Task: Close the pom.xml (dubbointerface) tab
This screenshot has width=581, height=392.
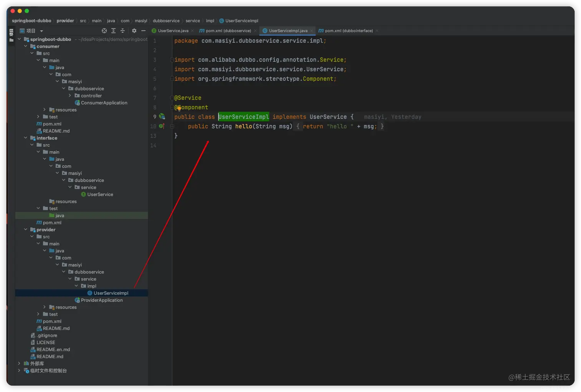Action: (377, 31)
